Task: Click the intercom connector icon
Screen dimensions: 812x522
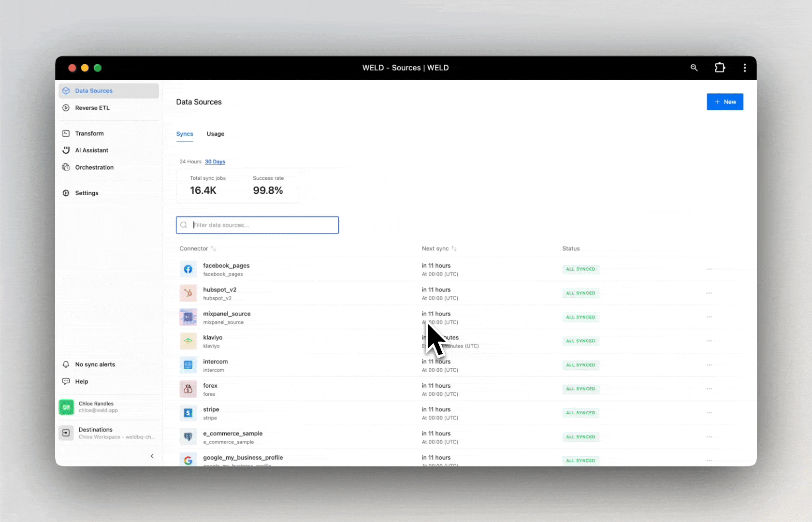Action: [188, 365]
